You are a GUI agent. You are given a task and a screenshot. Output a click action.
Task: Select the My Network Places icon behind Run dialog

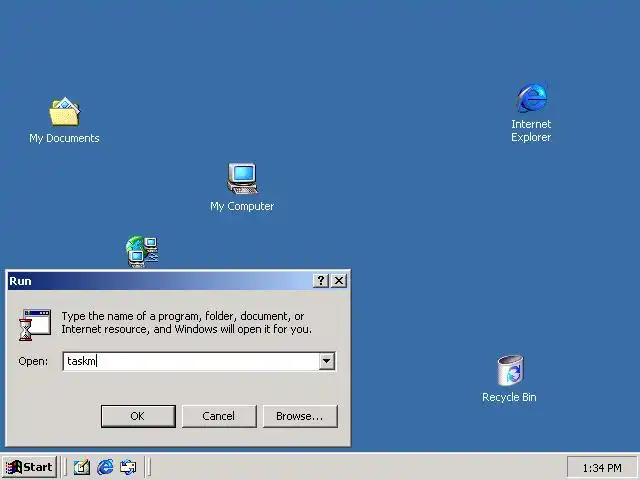142,251
